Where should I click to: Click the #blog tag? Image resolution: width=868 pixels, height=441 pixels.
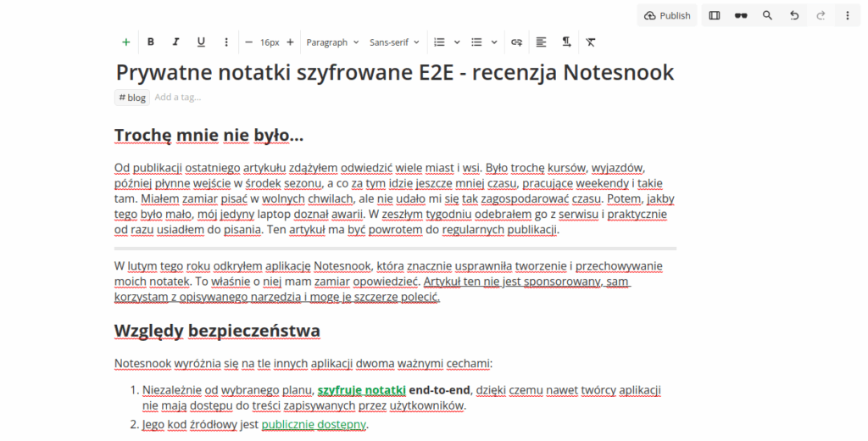(x=132, y=98)
